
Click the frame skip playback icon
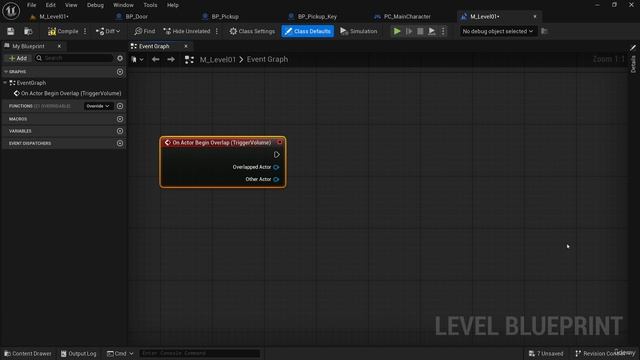409,31
